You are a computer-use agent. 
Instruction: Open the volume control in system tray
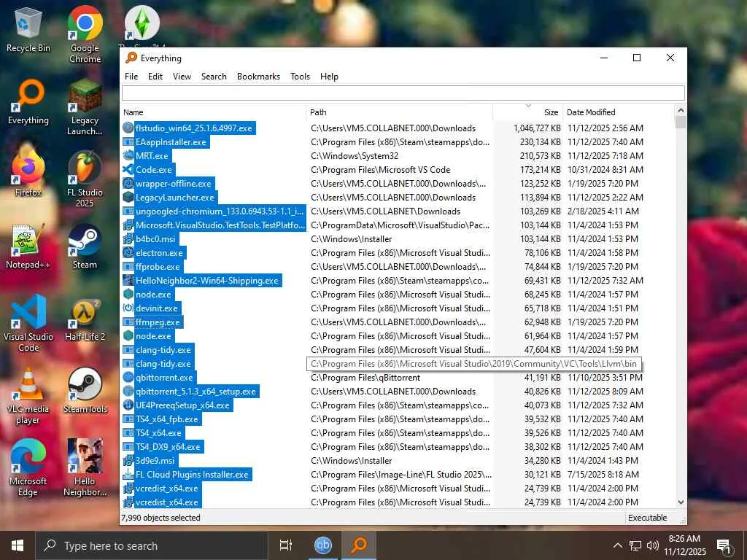pyautogui.click(x=653, y=545)
